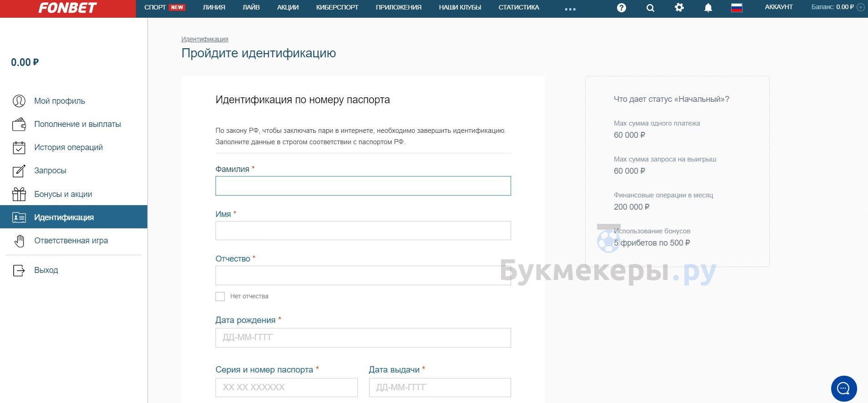The image size is (868, 403).
Task: Go to КИБЕРСПОРТ menu item
Action: [x=337, y=7]
